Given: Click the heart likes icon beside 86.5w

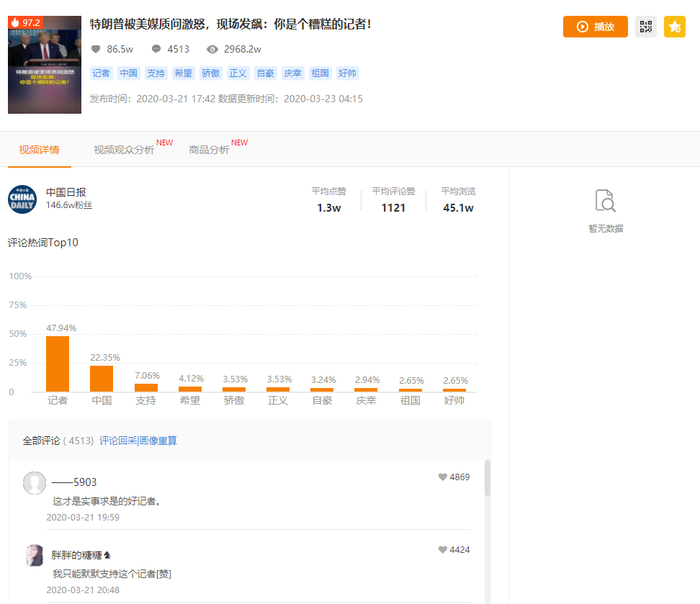Looking at the screenshot, I should (x=96, y=49).
